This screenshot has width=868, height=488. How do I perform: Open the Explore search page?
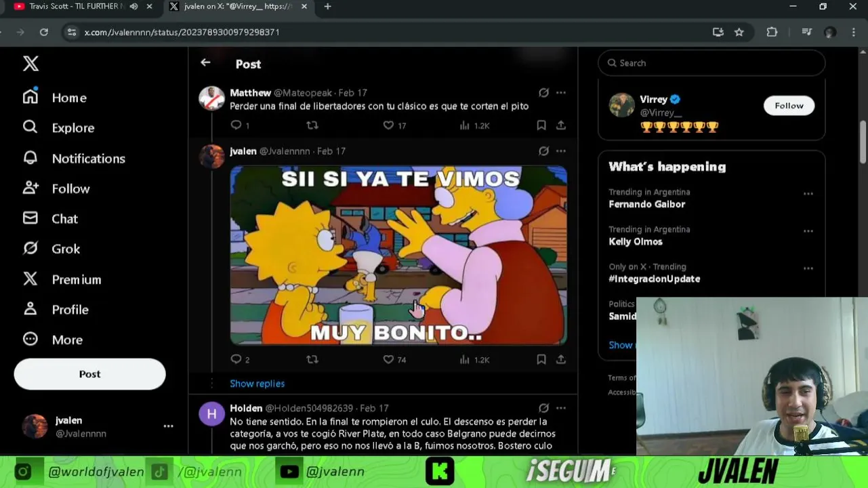pos(58,127)
